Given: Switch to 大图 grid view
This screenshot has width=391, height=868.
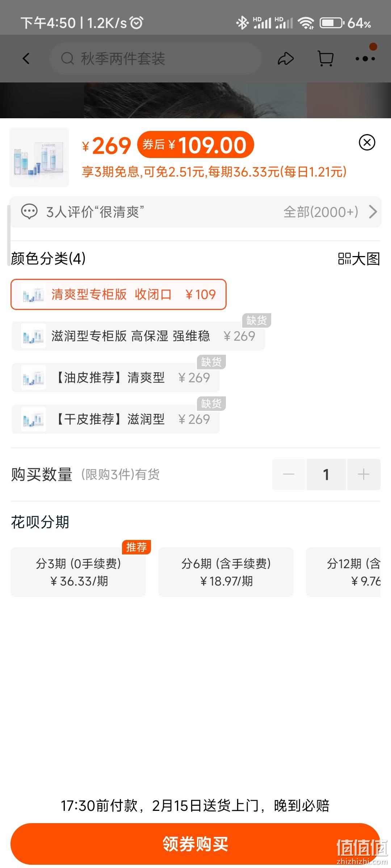Looking at the screenshot, I should click(x=359, y=259).
